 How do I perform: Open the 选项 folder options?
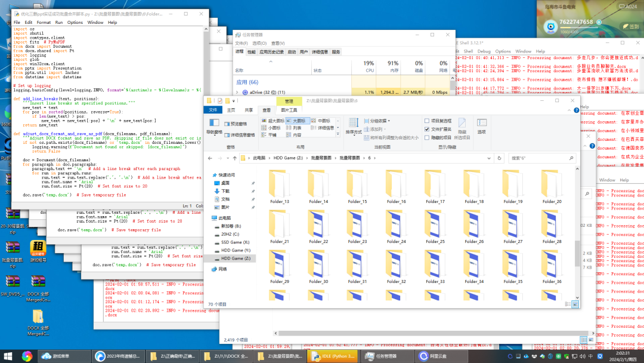(x=482, y=126)
